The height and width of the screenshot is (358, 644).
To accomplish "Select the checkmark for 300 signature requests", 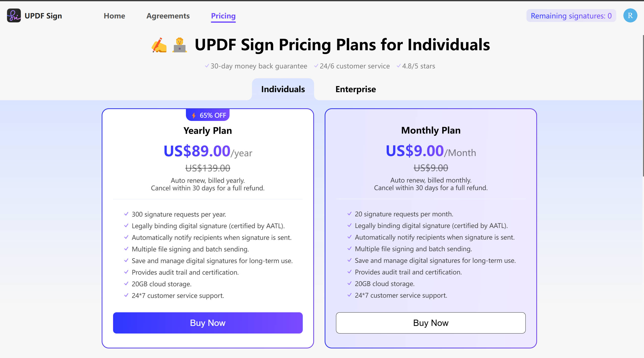I will coord(126,214).
